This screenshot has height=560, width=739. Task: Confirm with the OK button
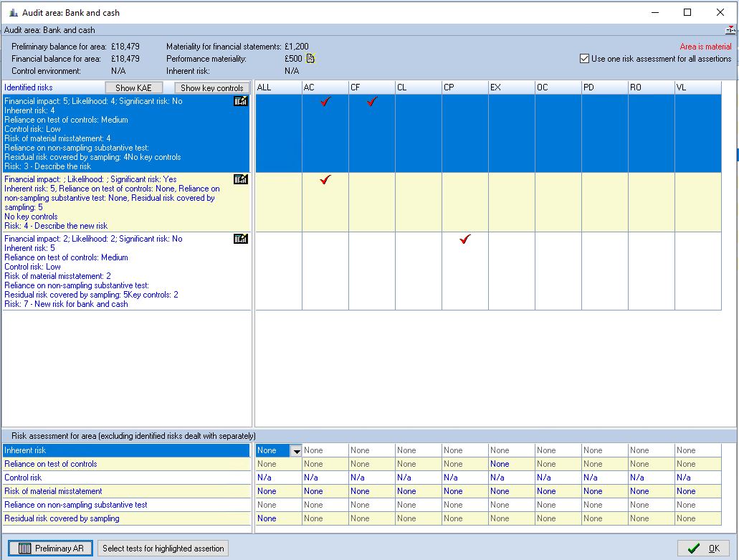click(705, 549)
